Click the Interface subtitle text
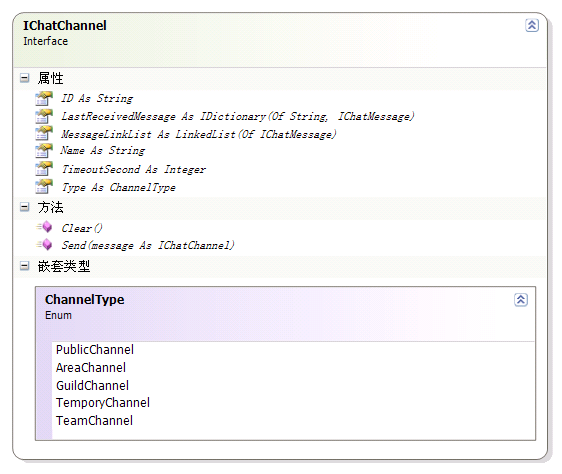 [46, 41]
